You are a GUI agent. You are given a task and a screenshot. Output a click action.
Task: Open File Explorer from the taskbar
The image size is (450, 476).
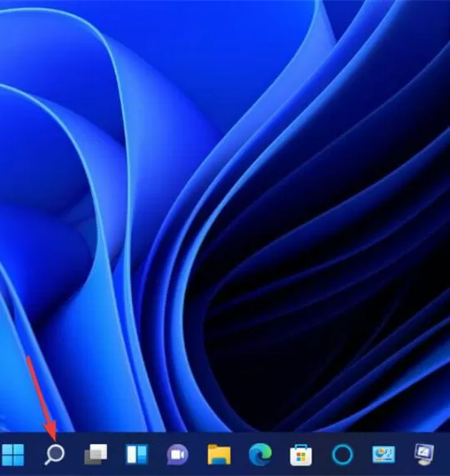(219, 454)
